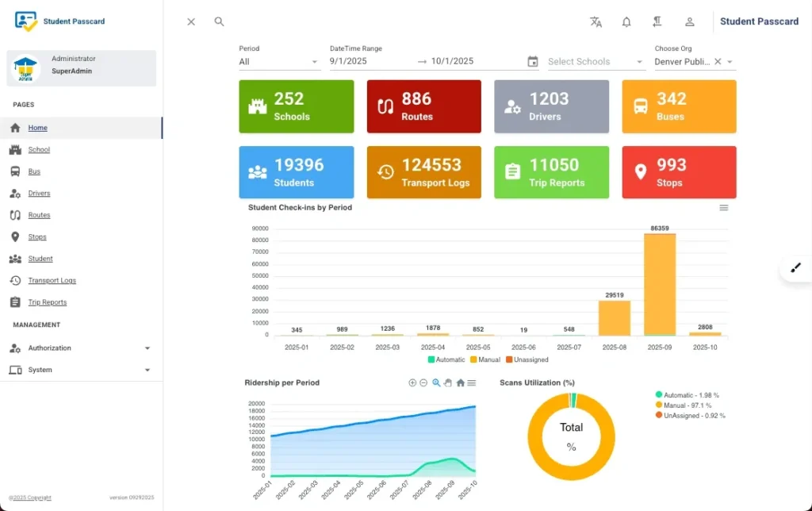Click the translate language icon

point(596,21)
